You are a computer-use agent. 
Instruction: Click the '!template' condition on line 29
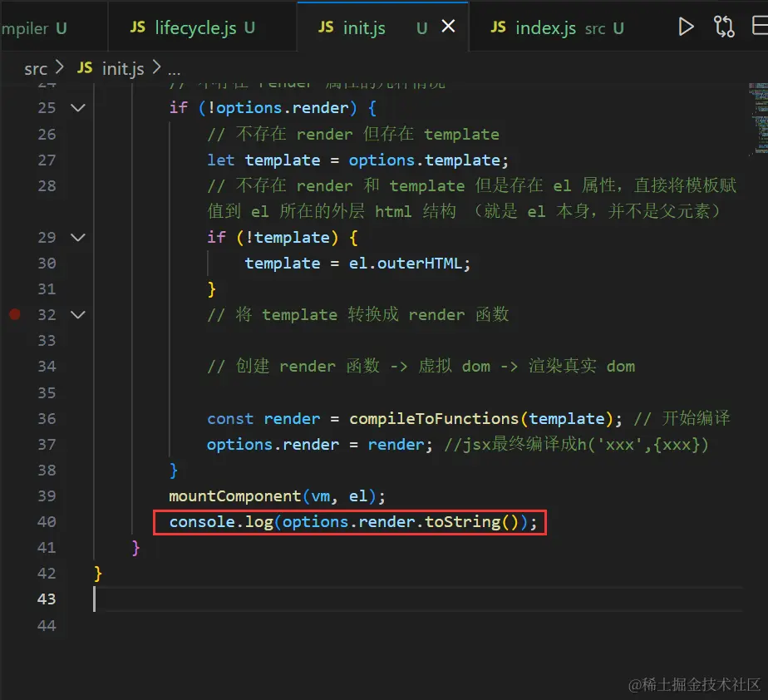point(287,238)
